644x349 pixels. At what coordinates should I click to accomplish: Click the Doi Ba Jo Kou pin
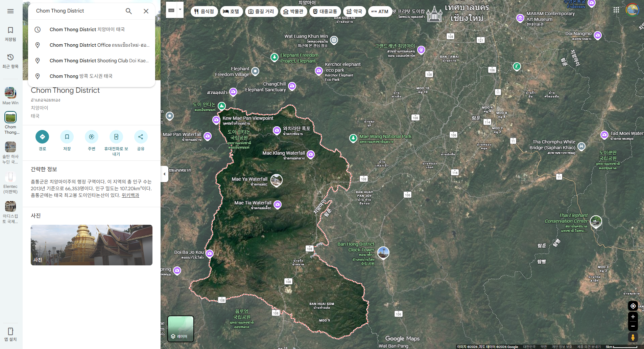210,254
